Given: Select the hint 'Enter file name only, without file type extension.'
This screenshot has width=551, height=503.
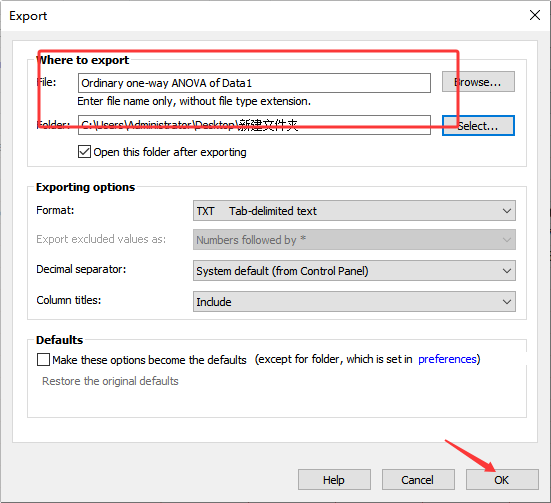Looking at the screenshot, I should pyautogui.click(x=194, y=101).
